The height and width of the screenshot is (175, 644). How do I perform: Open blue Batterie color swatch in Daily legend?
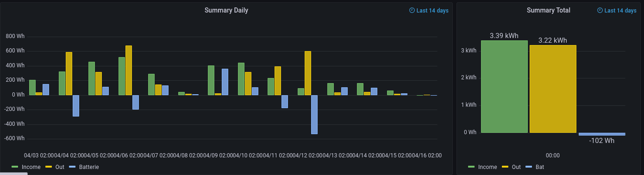[x=72, y=167]
